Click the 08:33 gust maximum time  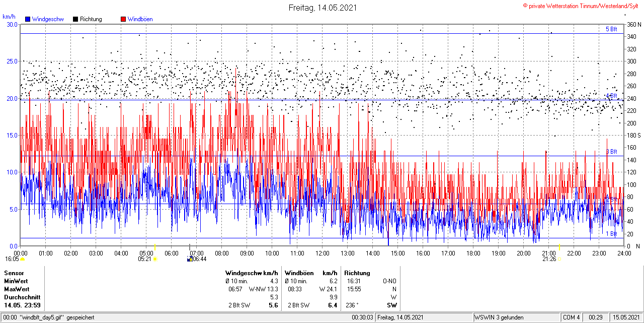tap(295, 289)
